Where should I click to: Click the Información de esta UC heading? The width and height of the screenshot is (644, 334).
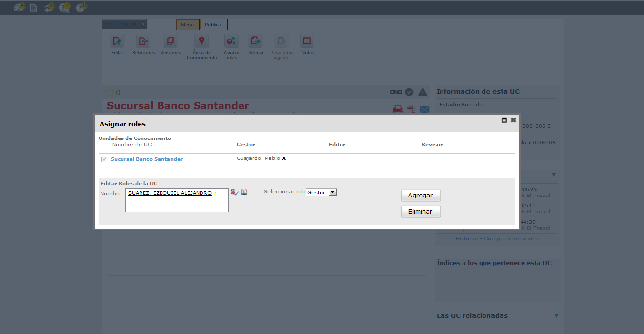click(478, 92)
